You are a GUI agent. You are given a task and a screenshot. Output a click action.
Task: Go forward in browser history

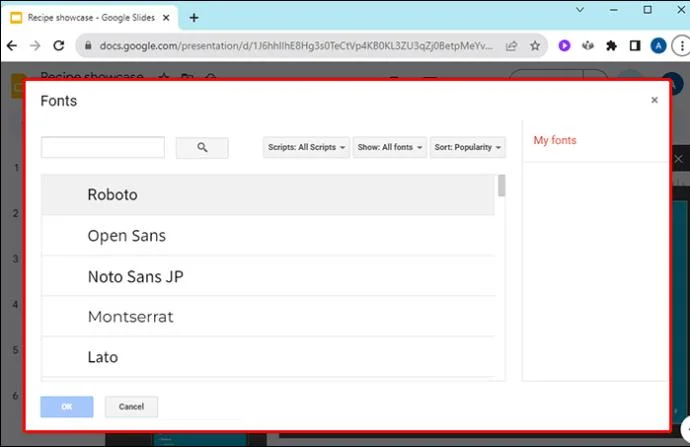35,45
